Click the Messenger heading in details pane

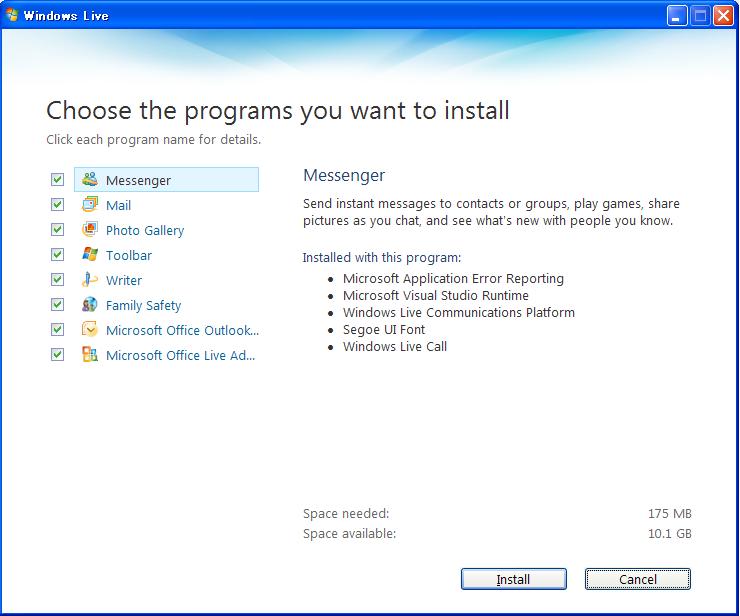[x=344, y=175]
